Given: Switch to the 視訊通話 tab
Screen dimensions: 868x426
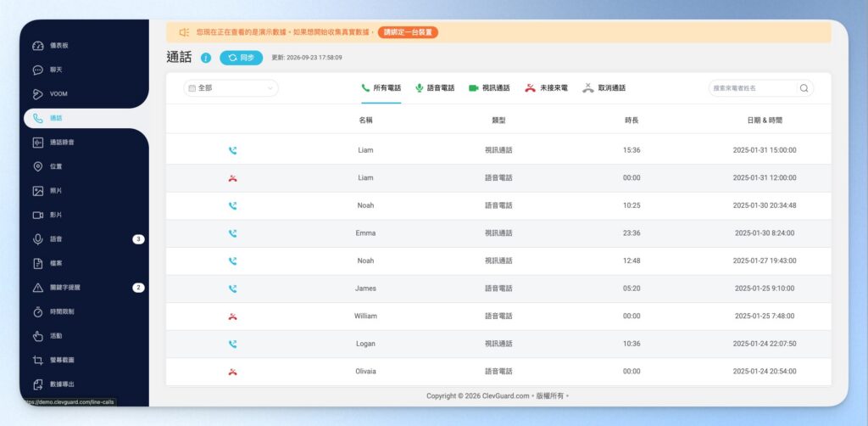Looking at the screenshot, I should 489,88.
